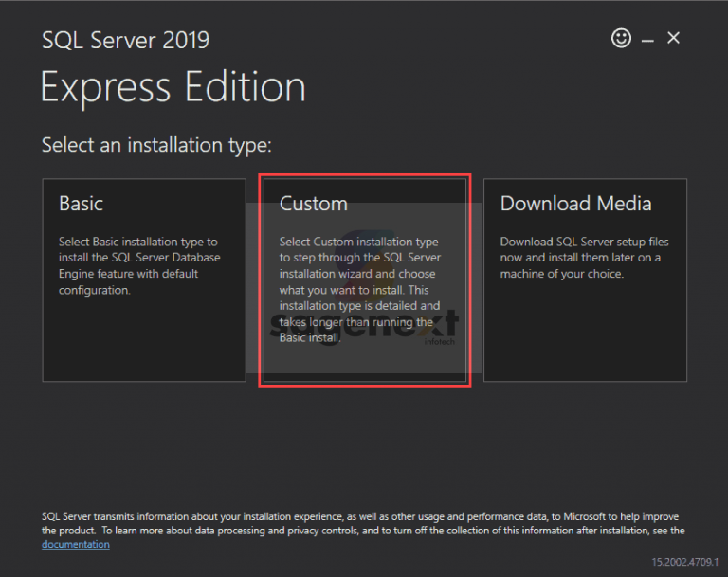Click the 'SQL Server 2019' title text

[x=125, y=40]
